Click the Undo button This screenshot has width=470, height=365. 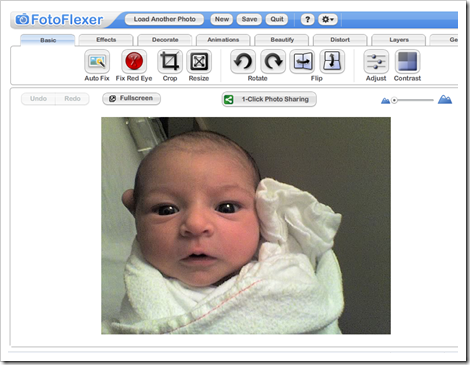pos(38,99)
